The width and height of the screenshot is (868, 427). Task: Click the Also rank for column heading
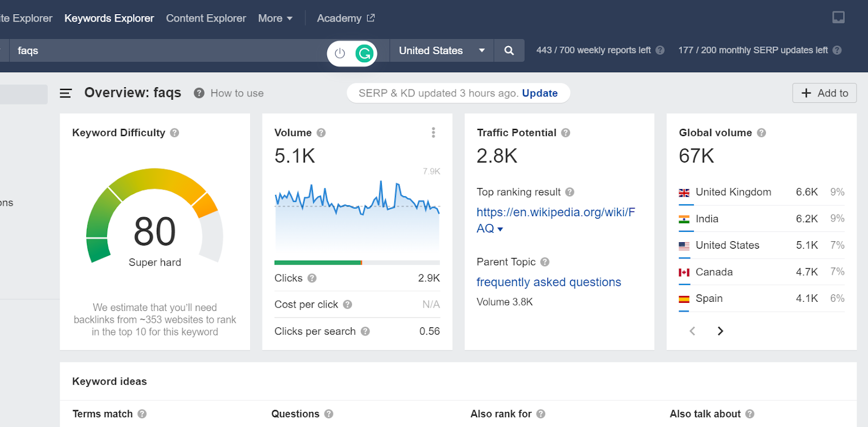tap(501, 414)
